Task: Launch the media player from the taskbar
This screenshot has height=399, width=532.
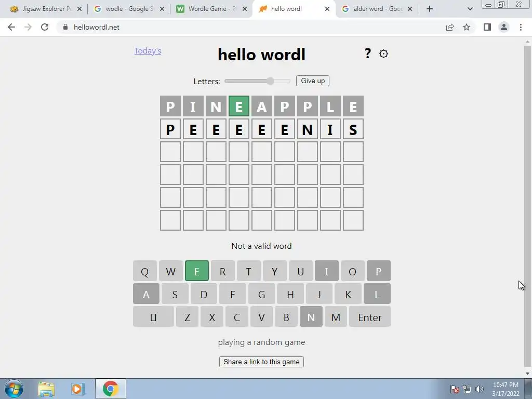Action: point(77,389)
